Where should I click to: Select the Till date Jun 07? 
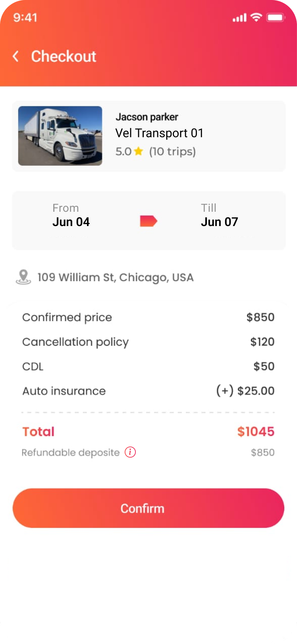tap(219, 222)
